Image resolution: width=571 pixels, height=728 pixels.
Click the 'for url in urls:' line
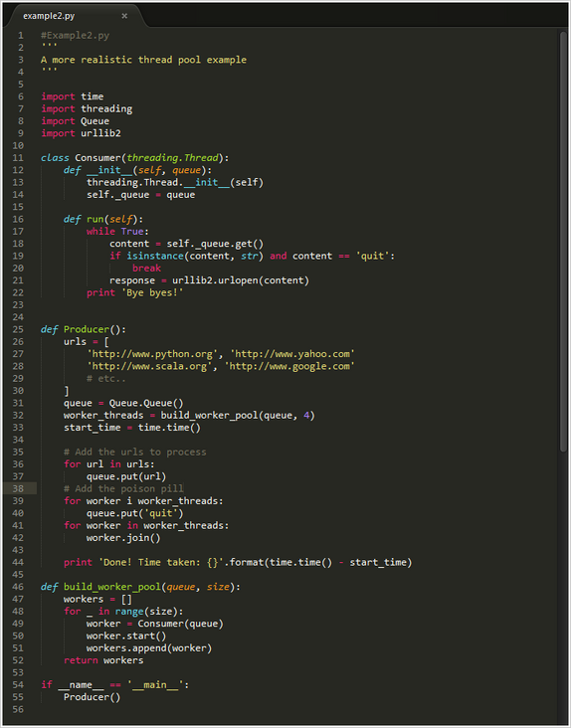click(109, 464)
